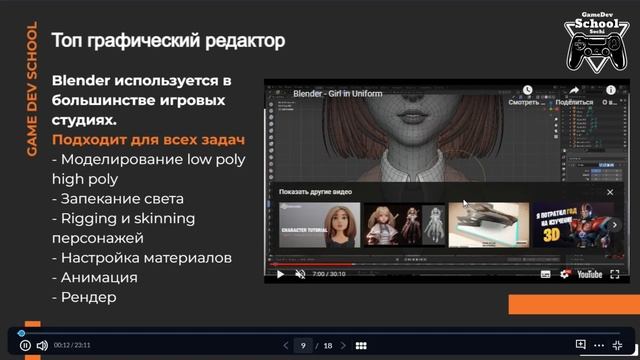Exit fullscreen mode in presentation bar
This screenshot has width=640, height=360.
pos(618,345)
